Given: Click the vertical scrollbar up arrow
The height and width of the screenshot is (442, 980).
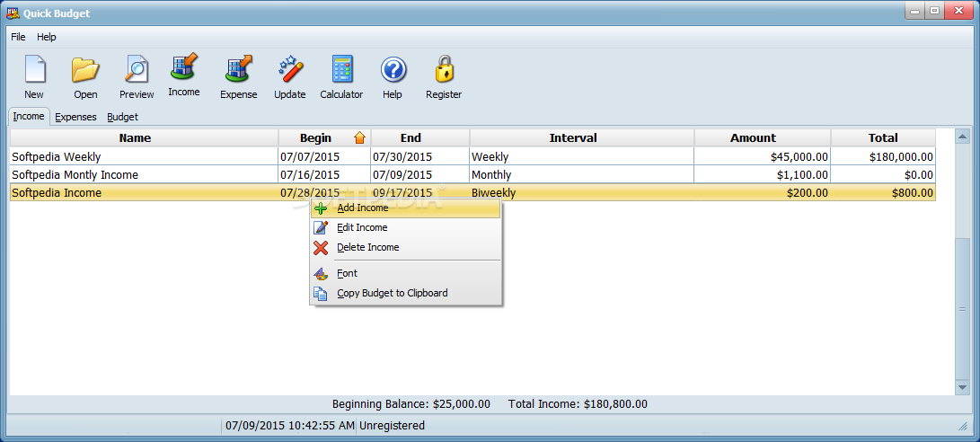Looking at the screenshot, I should pos(963,137).
